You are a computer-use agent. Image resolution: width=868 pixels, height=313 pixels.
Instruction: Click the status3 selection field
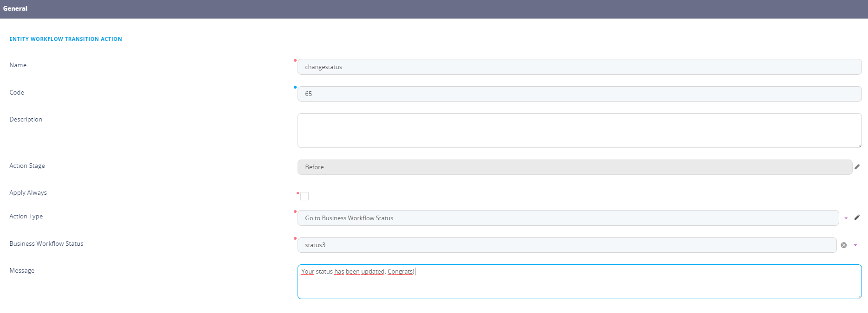[566, 245]
